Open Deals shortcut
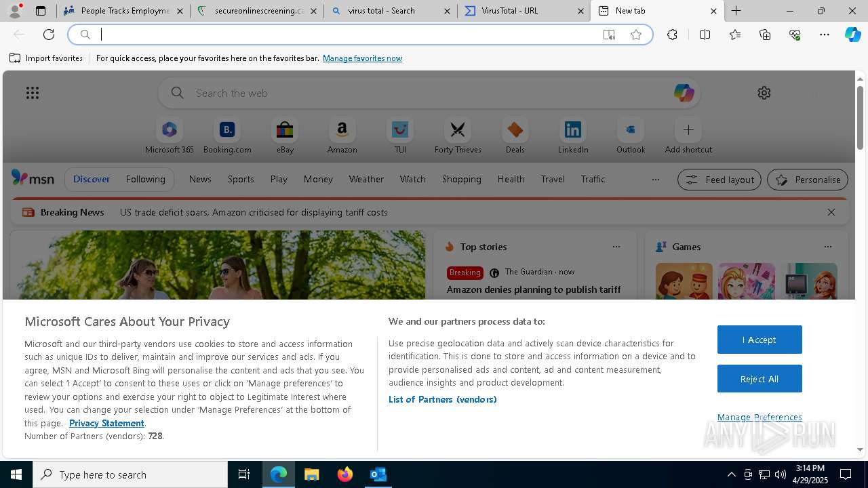868x488 pixels. click(x=515, y=136)
